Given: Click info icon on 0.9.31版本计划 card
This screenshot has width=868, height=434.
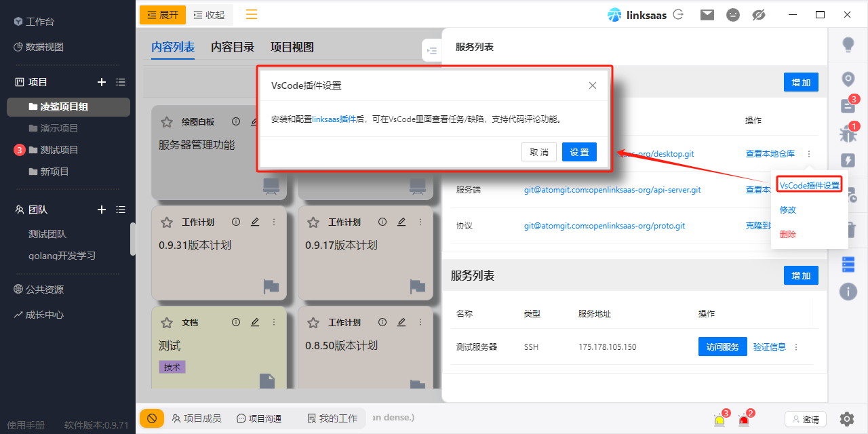Looking at the screenshot, I should pos(236,222).
